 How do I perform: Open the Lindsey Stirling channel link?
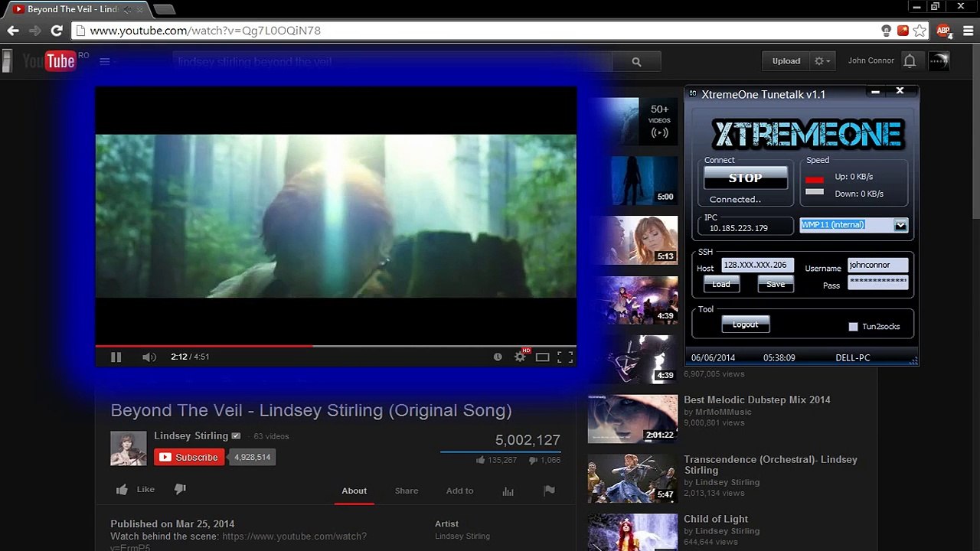[191, 435]
